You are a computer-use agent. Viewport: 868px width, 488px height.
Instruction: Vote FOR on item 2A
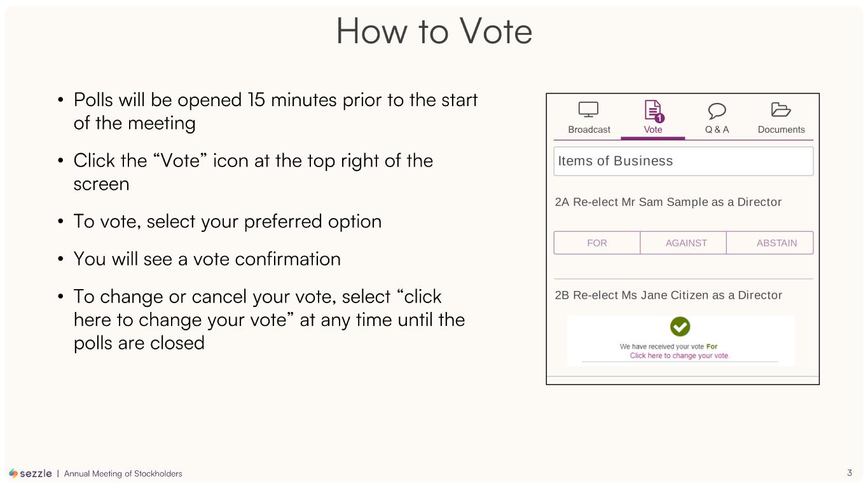pos(596,243)
